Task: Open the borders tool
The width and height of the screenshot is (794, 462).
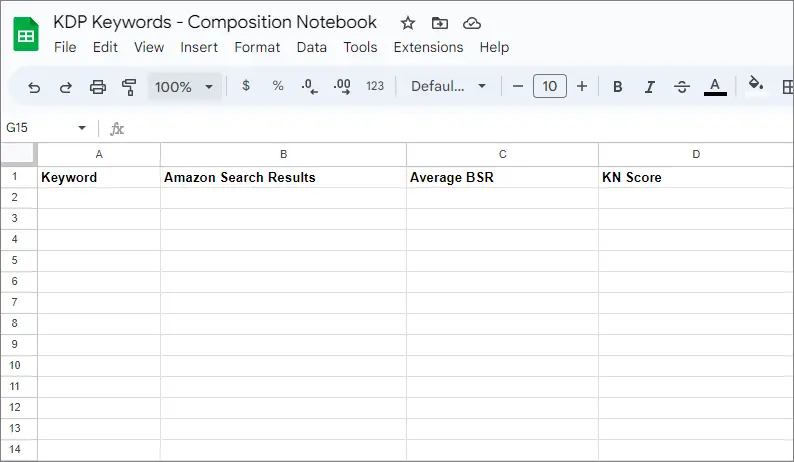Action: pyautogui.click(x=787, y=87)
